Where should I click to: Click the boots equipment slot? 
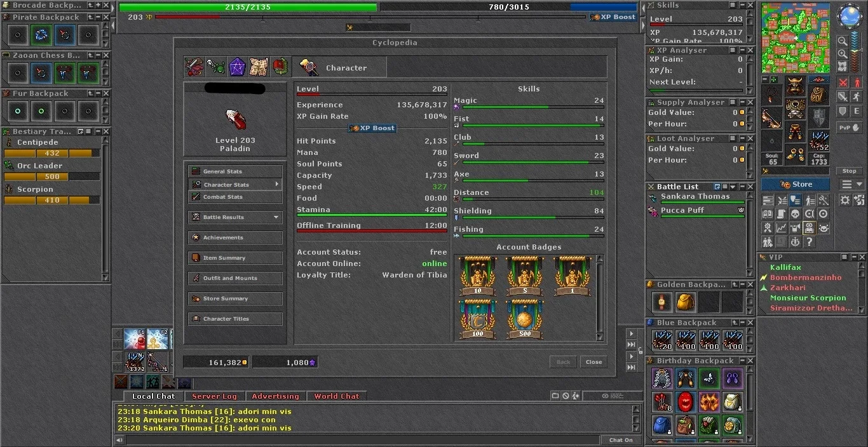coord(795,154)
